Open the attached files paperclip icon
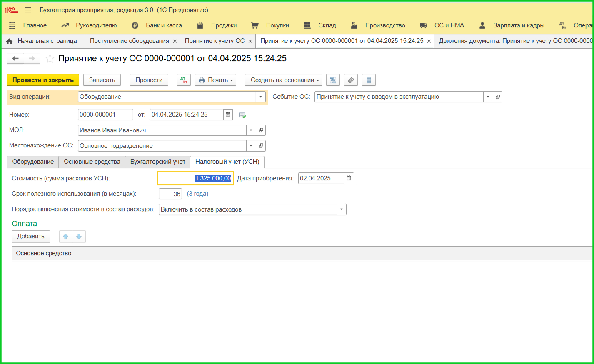The width and height of the screenshot is (594, 364). coord(351,80)
